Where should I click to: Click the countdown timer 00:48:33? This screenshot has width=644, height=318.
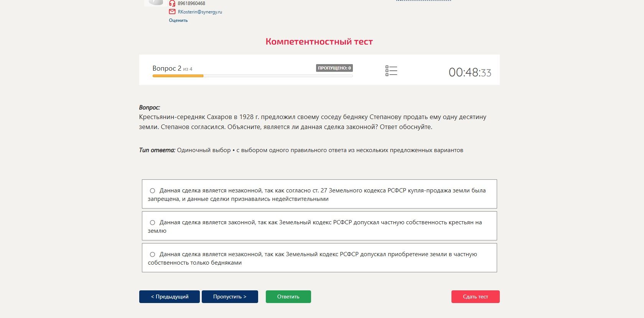click(470, 72)
